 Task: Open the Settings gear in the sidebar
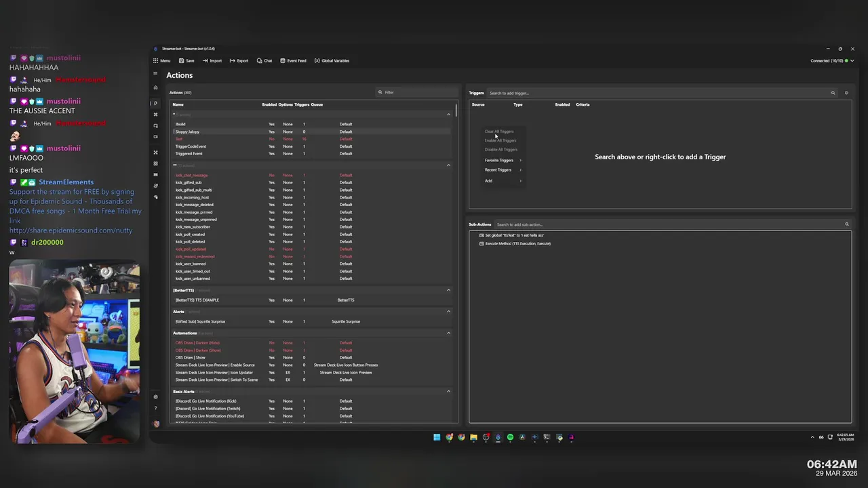click(x=155, y=397)
